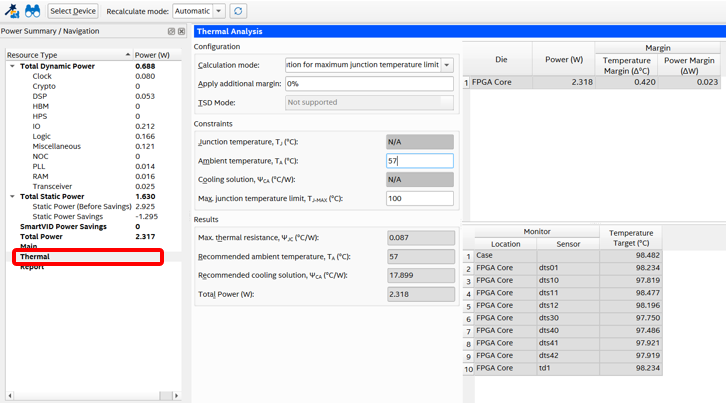
Task: Click the binoculars search icon
Action: pyautogui.click(x=32, y=11)
